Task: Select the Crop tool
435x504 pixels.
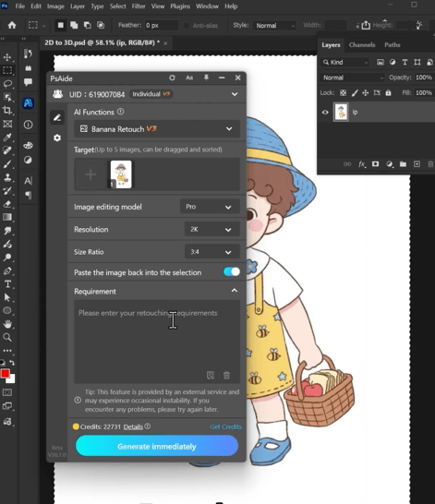Action: click(x=7, y=110)
